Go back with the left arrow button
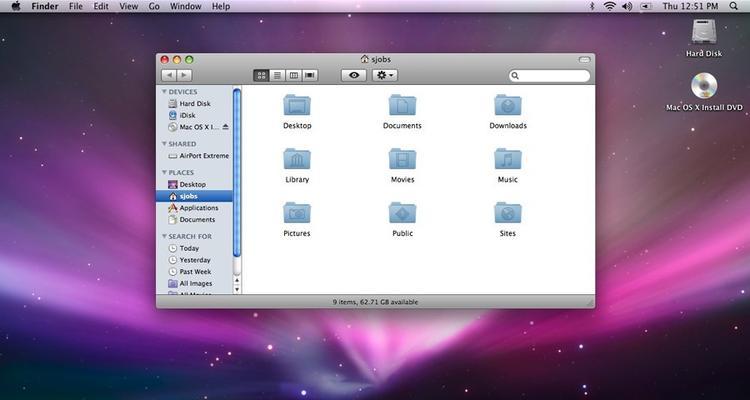Viewport: 750px width, 400px height. (169, 76)
